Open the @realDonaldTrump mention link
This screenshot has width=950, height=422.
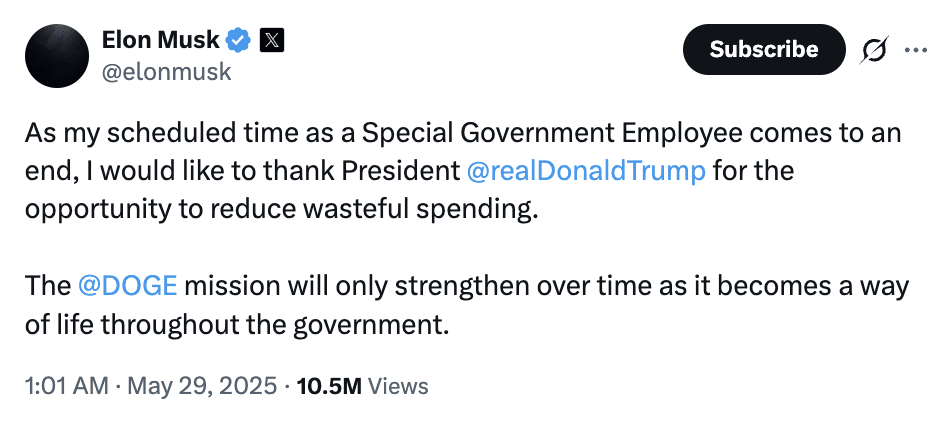(x=586, y=170)
